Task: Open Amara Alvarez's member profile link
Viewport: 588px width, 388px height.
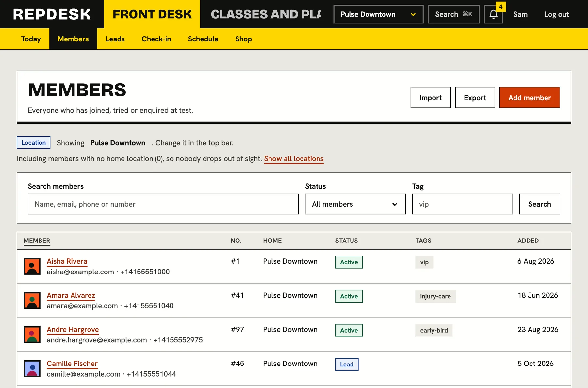Action: [x=71, y=296]
